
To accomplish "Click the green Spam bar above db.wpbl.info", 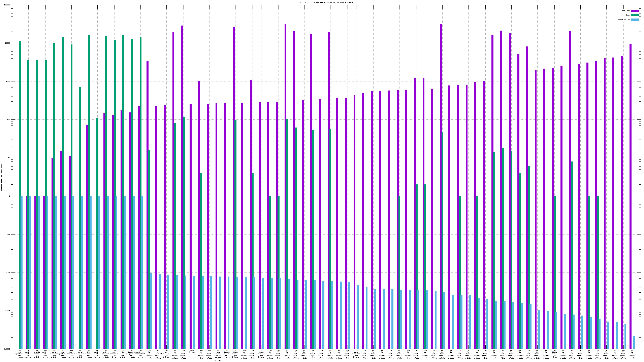I will (x=124, y=192).
